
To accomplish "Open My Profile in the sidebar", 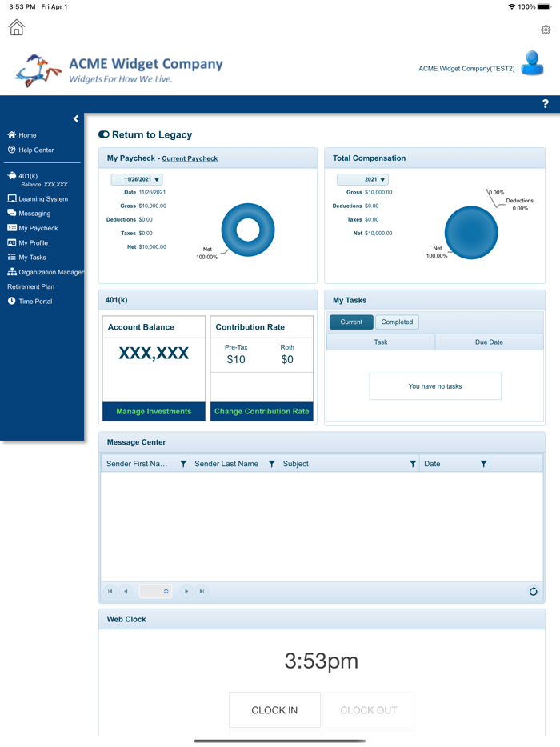I will 28,242.
